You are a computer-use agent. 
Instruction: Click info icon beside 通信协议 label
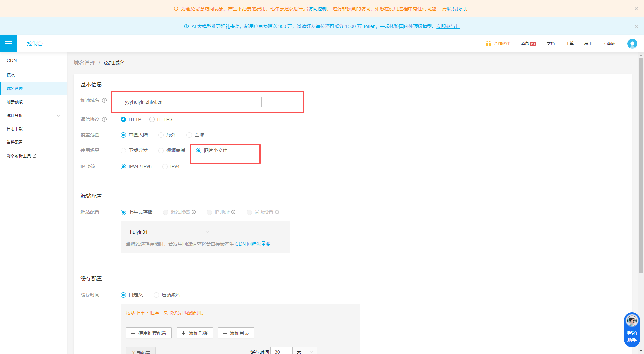pos(104,119)
